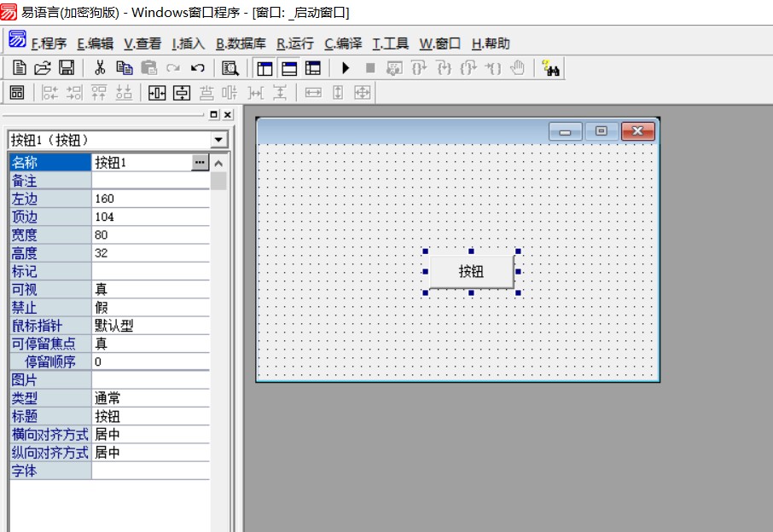Toggle the 可停留焦点 property value
773x532 pixels.
[x=149, y=344]
